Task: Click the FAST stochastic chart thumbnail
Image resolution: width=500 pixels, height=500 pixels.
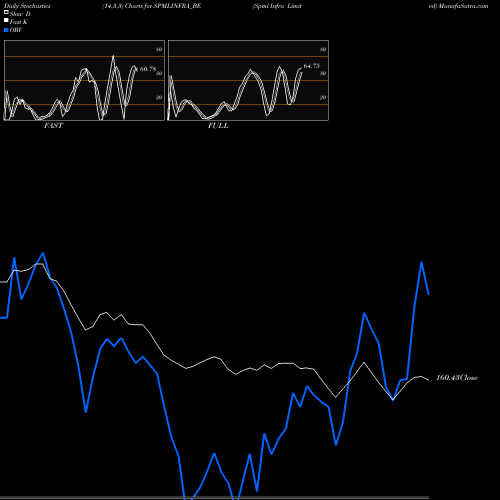Action: point(84,80)
